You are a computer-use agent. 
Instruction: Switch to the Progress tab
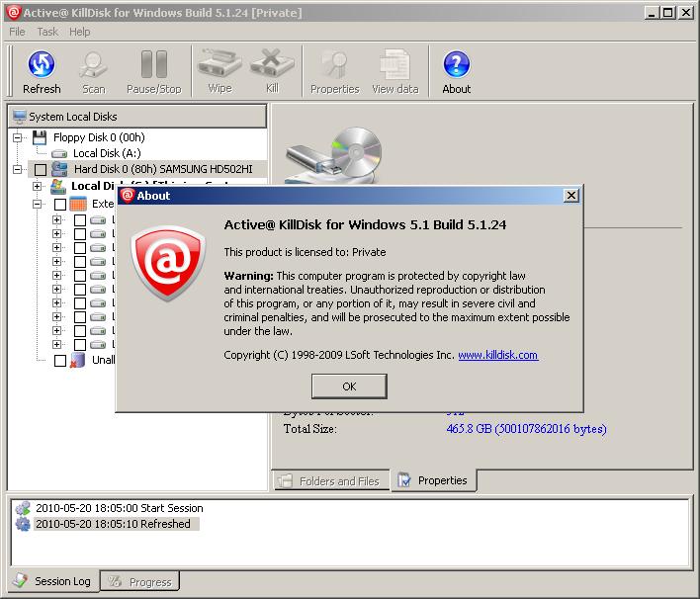click(x=139, y=581)
